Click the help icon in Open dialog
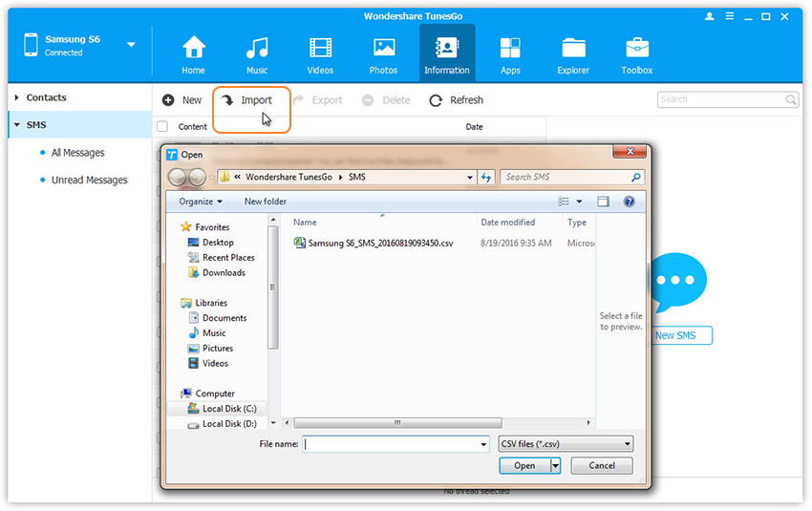812x511 pixels. tap(629, 202)
